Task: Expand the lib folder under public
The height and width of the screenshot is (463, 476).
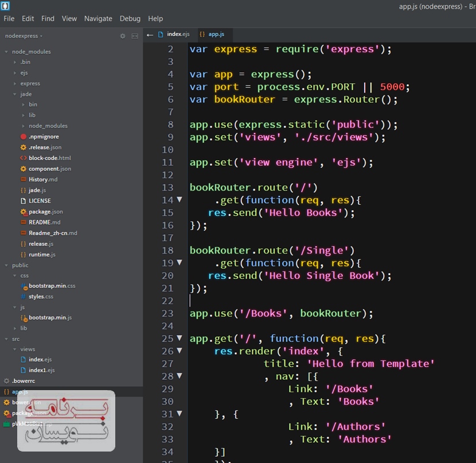Action: click(x=15, y=328)
